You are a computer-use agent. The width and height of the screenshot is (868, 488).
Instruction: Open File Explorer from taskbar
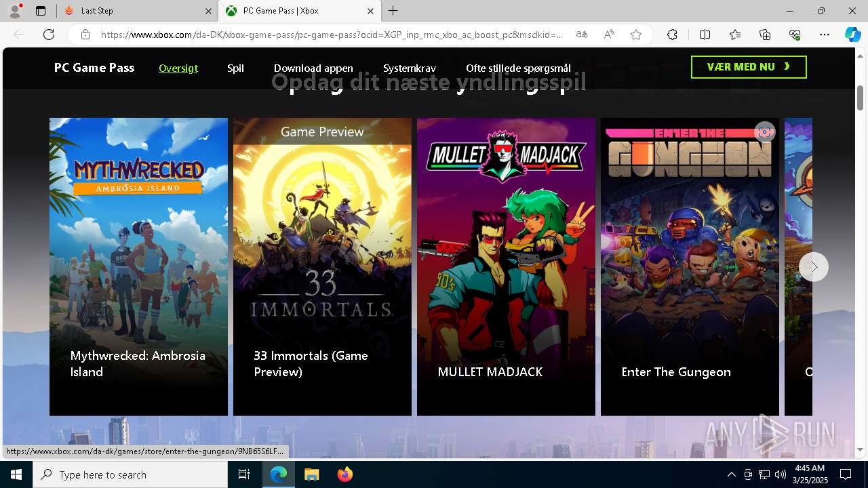[x=311, y=474]
